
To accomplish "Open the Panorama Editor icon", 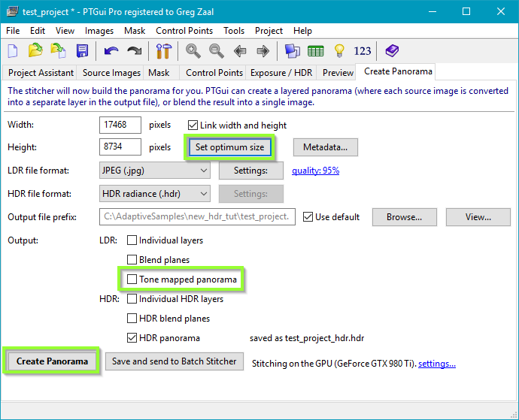I will 293,51.
